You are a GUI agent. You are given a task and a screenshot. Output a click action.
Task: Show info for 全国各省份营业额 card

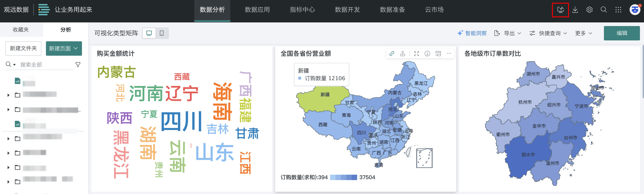(427, 53)
